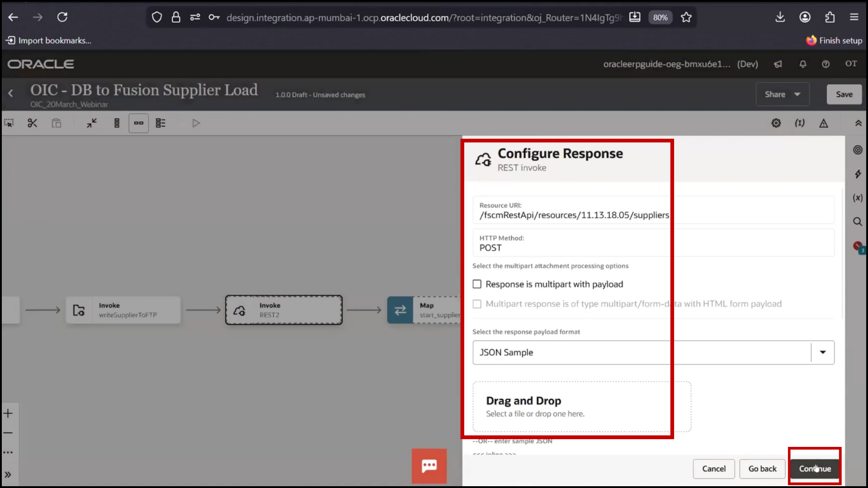Viewport: 868px width, 488px height.
Task: Open canvas more options ellipsis
Action: tap(8, 452)
